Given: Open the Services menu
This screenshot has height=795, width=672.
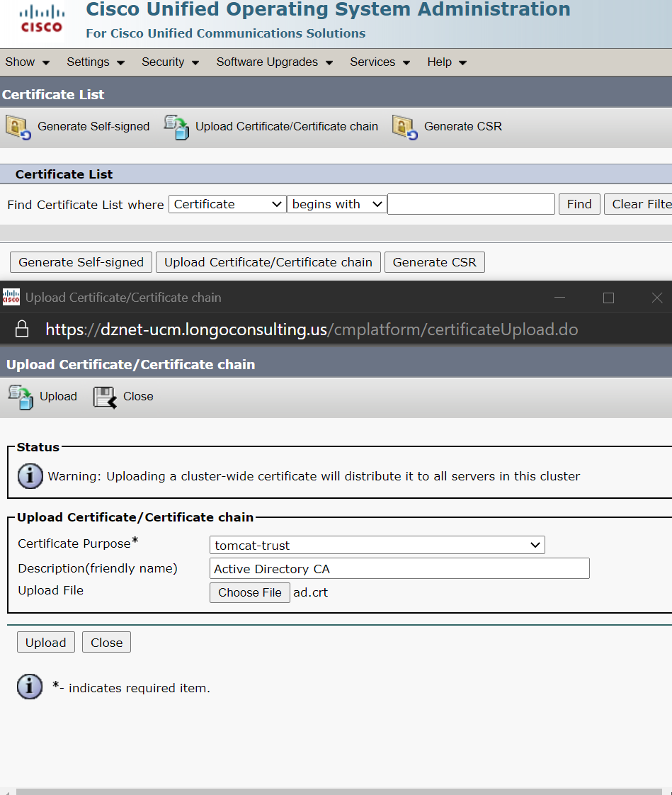Looking at the screenshot, I should (380, 62).
